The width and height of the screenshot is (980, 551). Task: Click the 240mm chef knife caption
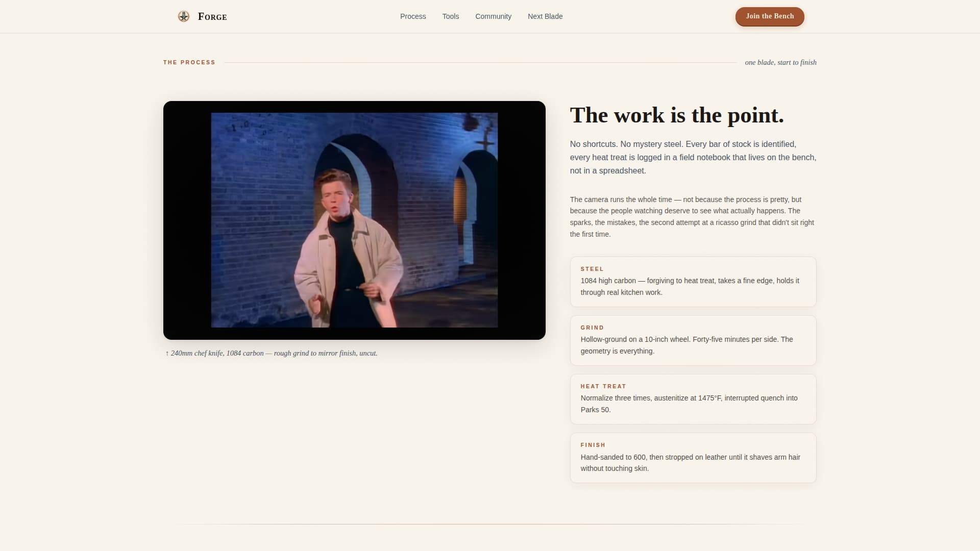pyautogui.click(x=272, y=353)
